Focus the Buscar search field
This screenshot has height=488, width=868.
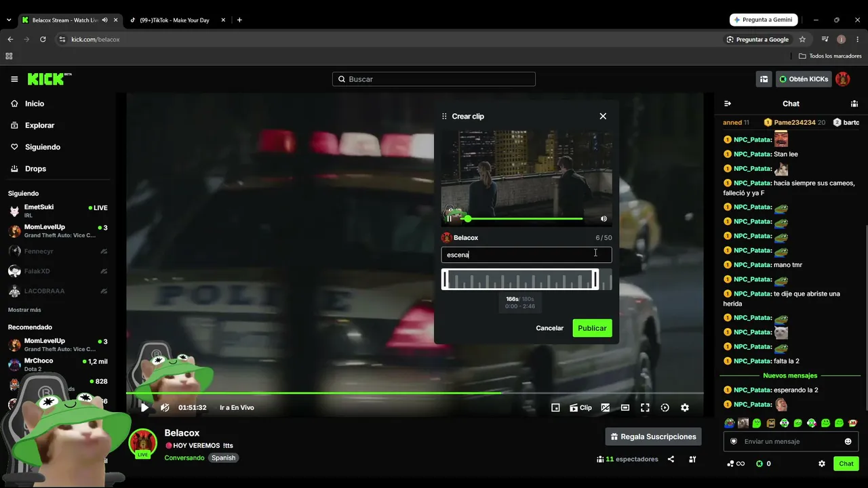pyautogui.click(x=434, y=79)
